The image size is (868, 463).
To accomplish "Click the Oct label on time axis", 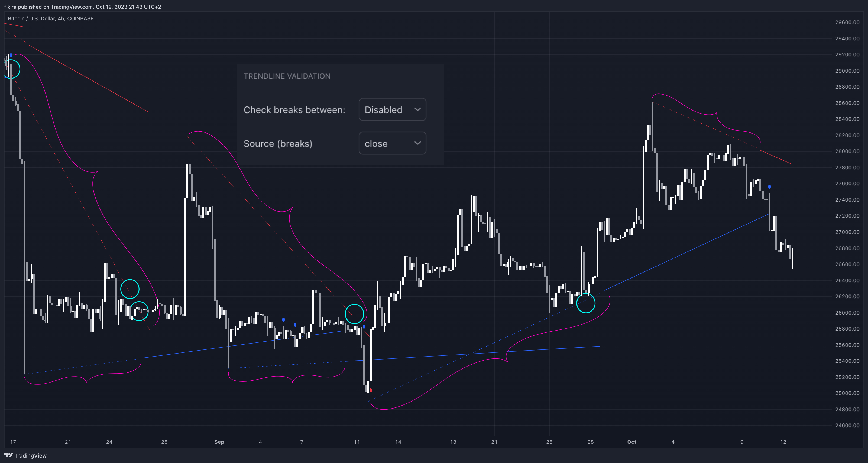I will 631,442.
